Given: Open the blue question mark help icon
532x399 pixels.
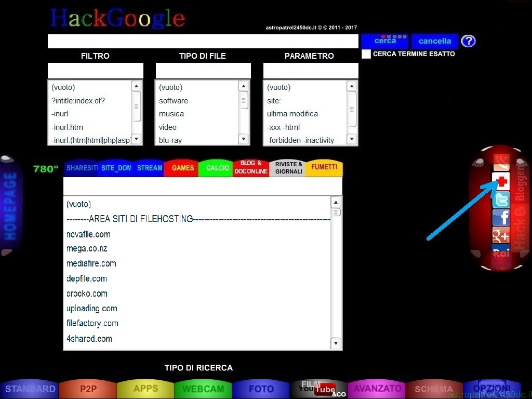Looking at the screenshot, I should point(468,41).
